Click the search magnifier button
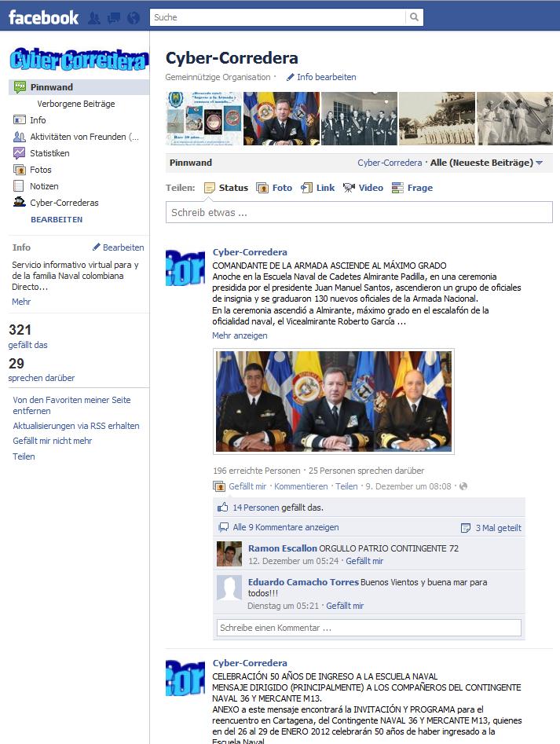Viewport: 560px width, 744px height. click(x=414, y=17)
